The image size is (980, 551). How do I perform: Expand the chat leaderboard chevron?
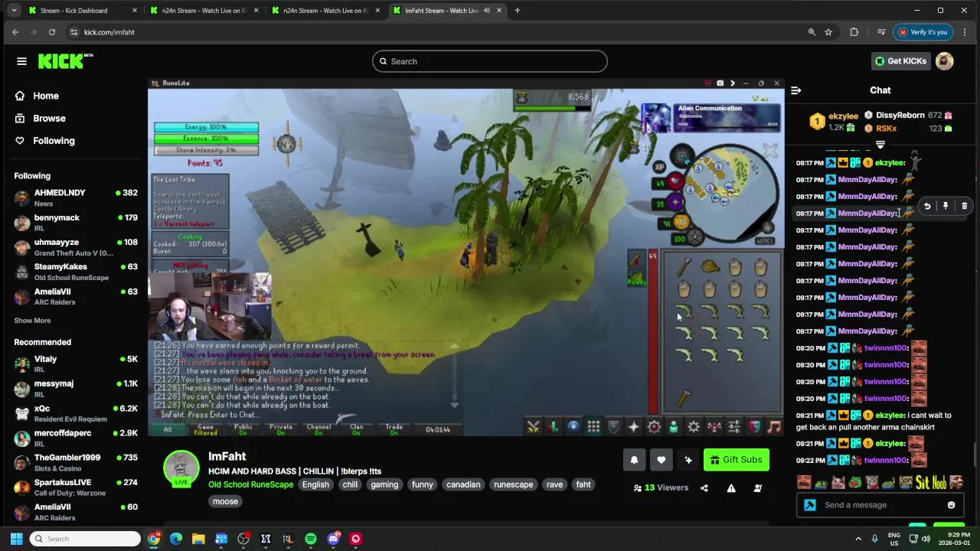tap(880, 145)
